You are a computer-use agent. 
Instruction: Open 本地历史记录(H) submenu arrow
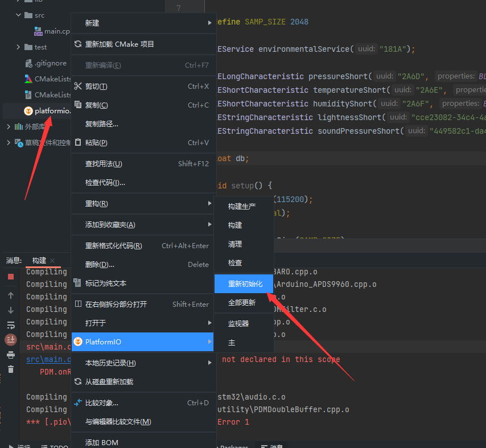pyautogui.click(x=210, y=363)
